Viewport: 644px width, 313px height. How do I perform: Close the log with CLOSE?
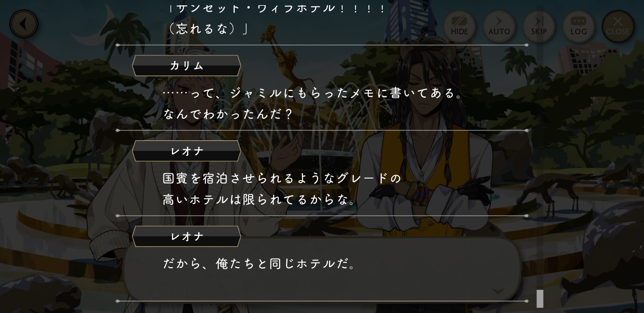[618, 26]
